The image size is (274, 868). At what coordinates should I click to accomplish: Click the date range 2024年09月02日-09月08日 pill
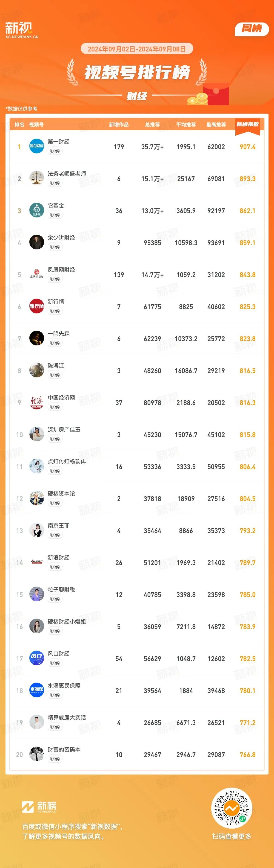137,49
